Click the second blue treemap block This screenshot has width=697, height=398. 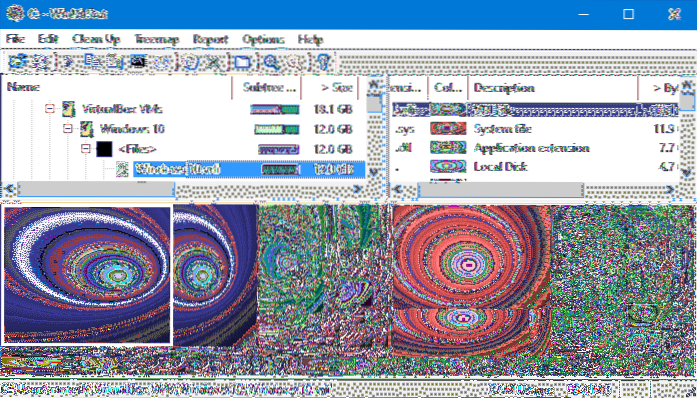(216, 275)
